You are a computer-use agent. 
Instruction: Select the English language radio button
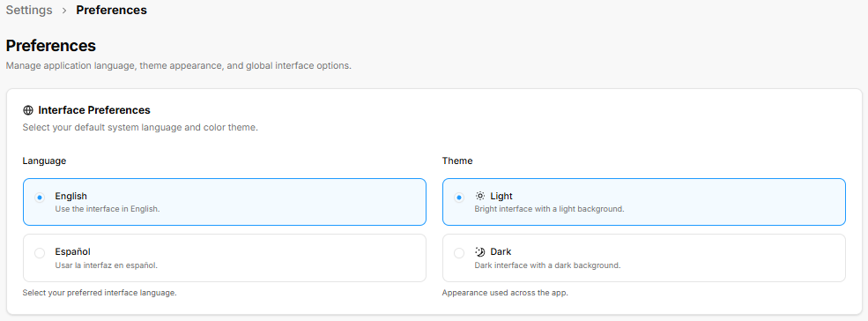(40, 198)
